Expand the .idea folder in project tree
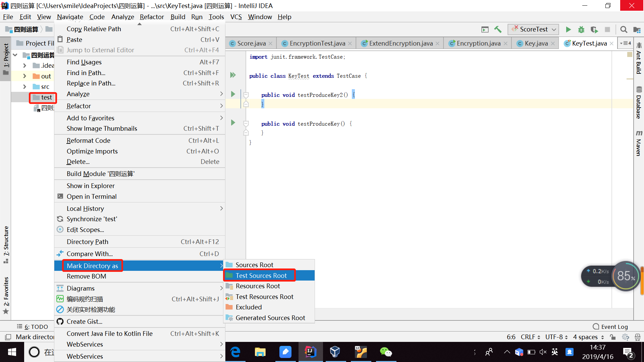Image resolution: width=644 pixels, height=362 pixels. pyautogui.click(x=24, y=65)
